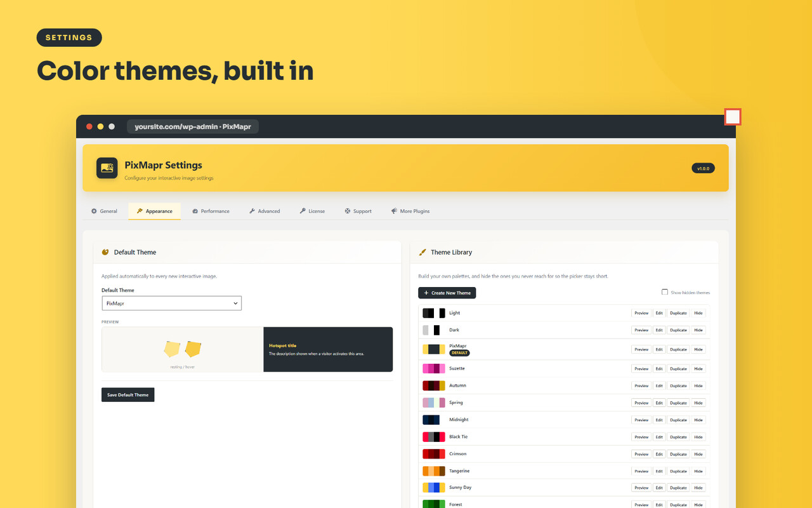The height and width of the screenshot is (508, 812).
Task: Duplicate the Autumn theme
Action: [678, 386]
